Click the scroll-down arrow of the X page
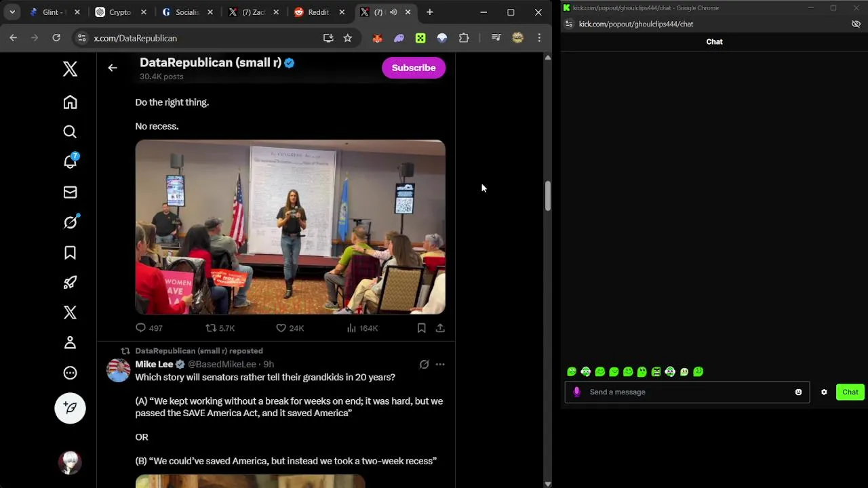Viewport: 868px width, 488px height. pyautogui.click(x=548, y=484)
